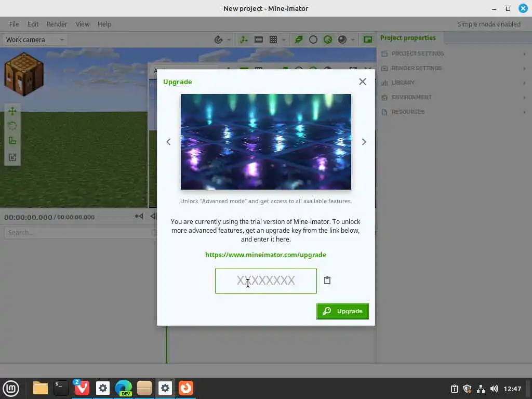Click the snap/rotation icon in viewport toolbar
532x399 pixels.
(219, 39)
